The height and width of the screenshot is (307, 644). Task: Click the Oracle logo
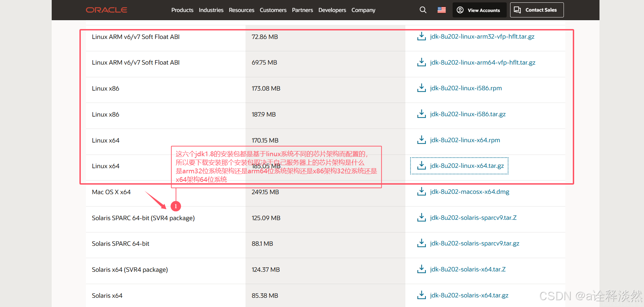pyautogui.click(x=106, y=10)
